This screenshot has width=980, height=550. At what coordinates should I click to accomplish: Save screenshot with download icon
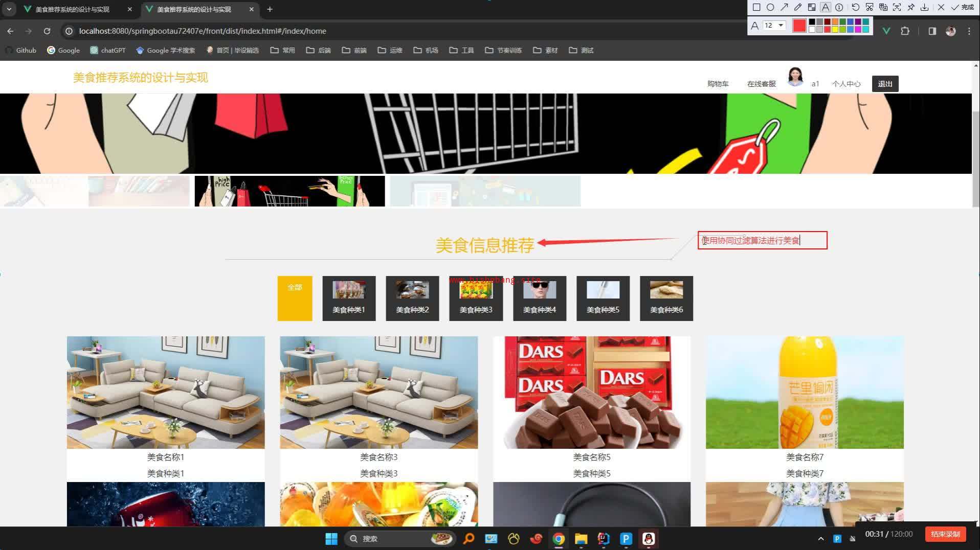(925, 7)
